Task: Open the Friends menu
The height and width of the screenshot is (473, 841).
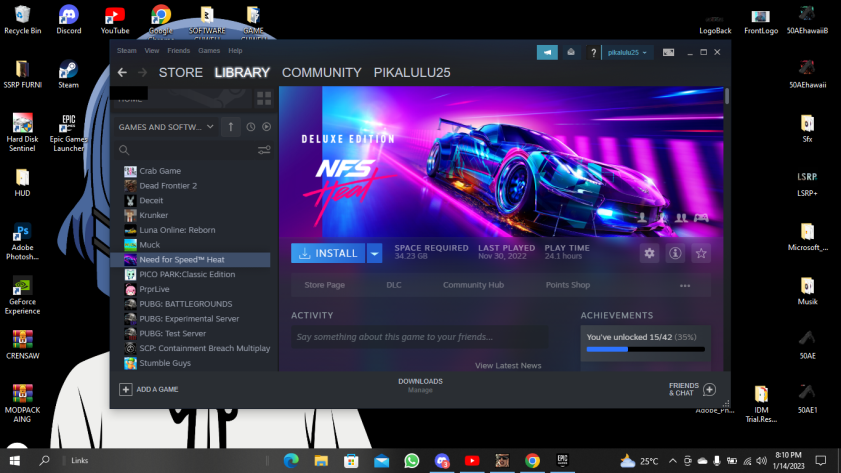Action: click(x=179, y=50)
